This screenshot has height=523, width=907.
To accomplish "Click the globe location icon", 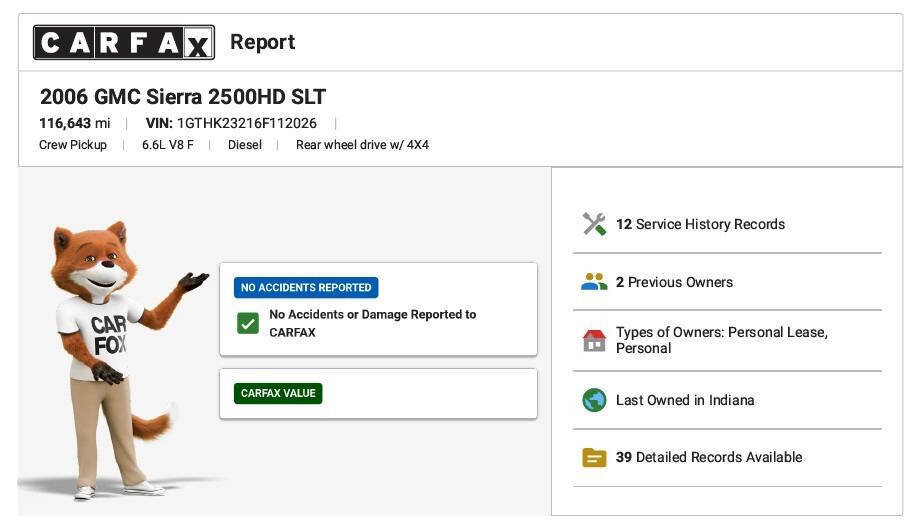I will click(594, 400).
